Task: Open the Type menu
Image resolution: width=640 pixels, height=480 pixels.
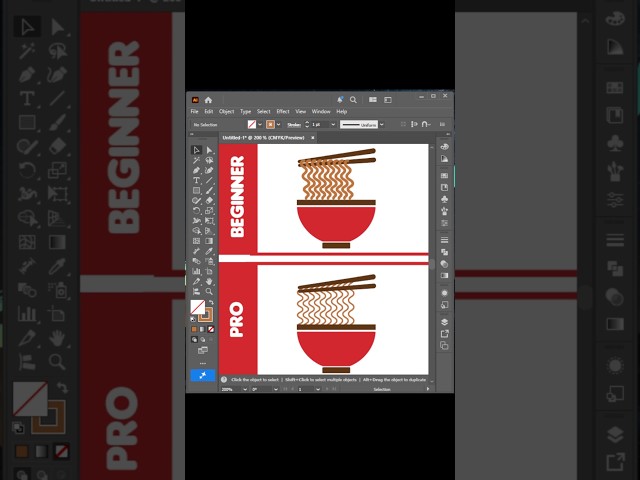Action: pyautogui.click(x=246, y=111)
